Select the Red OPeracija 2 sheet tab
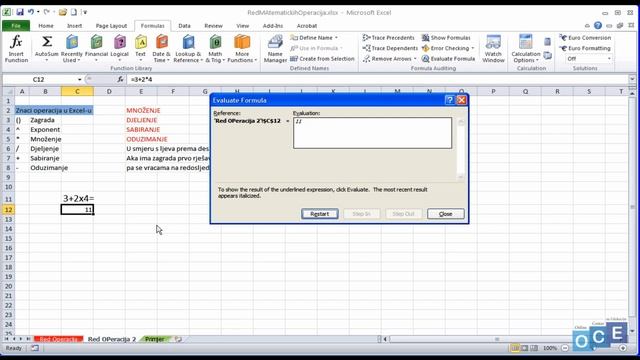 [112, 339]
